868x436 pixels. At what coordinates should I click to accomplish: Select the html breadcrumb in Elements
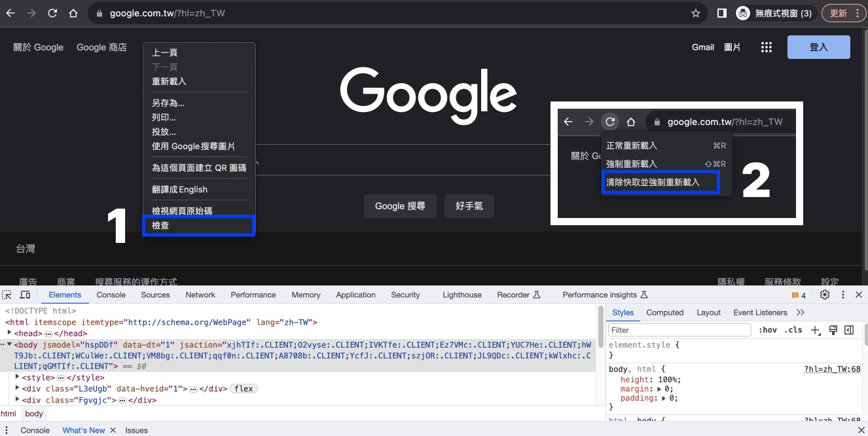(x=8, y=414)
